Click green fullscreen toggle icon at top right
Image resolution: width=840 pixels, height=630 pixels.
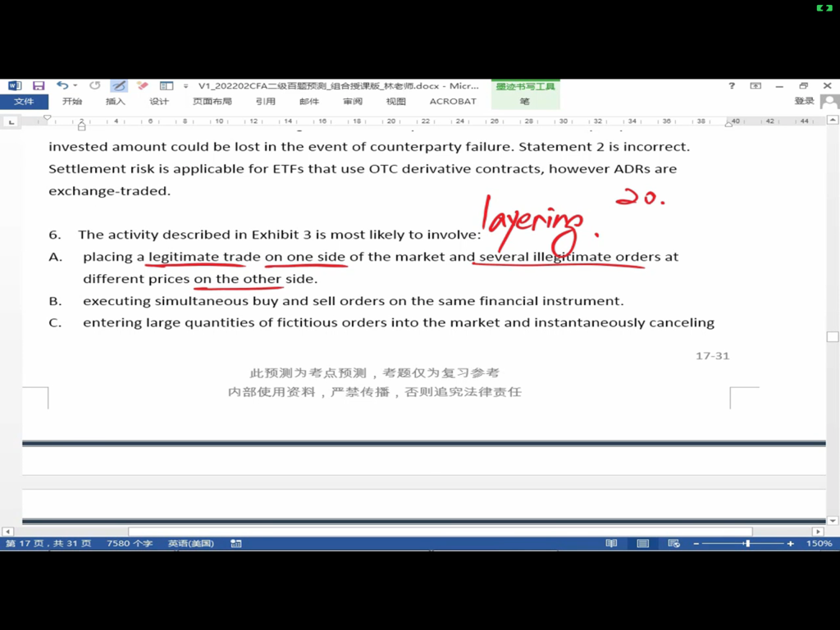824,7
